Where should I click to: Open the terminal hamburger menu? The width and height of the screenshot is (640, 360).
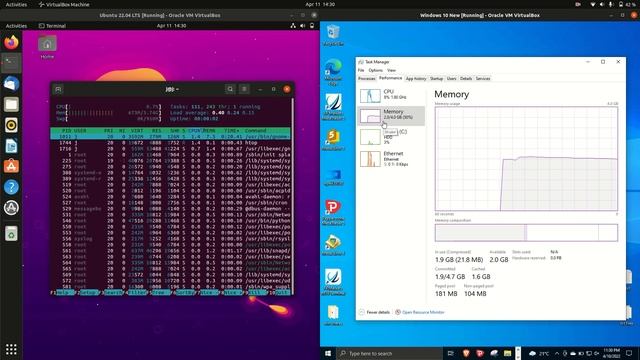click(244, 89)
